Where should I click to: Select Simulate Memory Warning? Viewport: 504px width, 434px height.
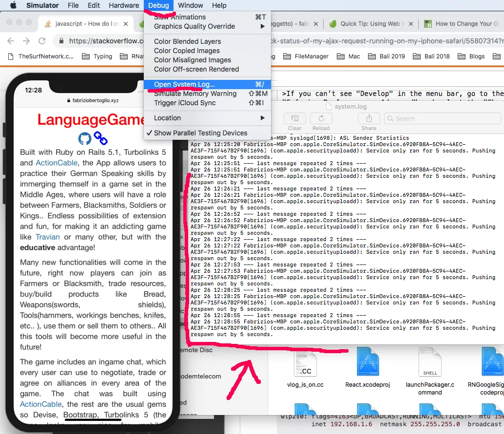click(207, 94)
